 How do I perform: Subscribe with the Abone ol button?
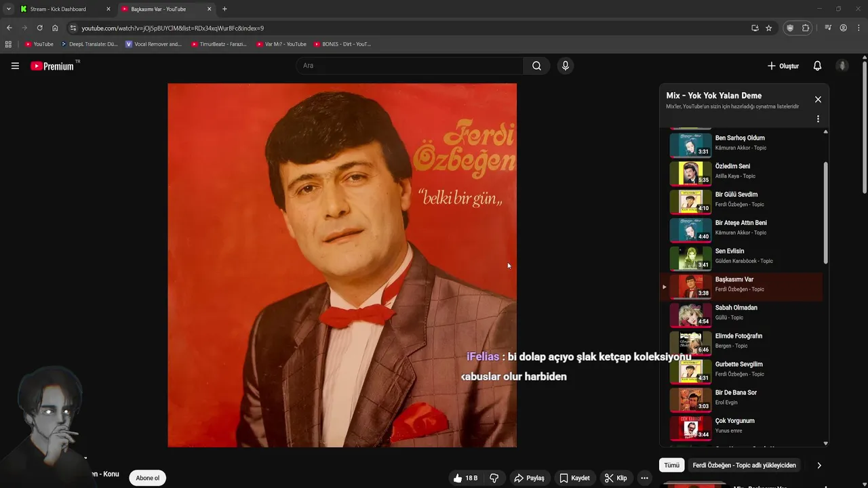pyautogui.click(x=147, y=478)
